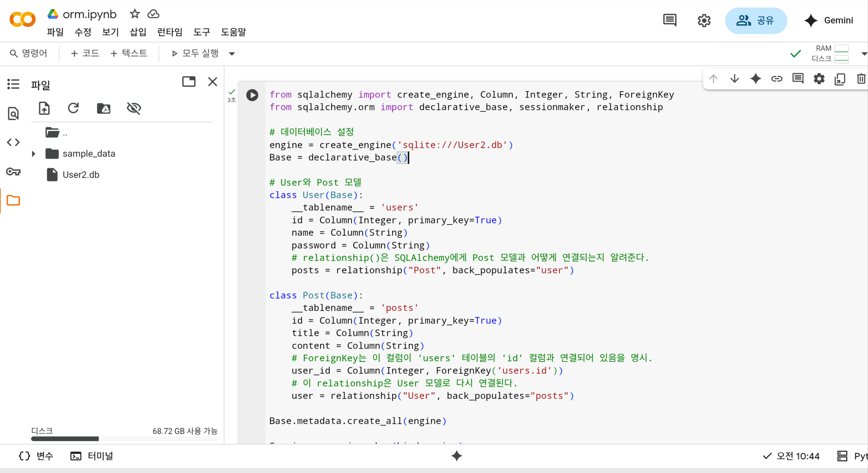This screenshot has height=473, width=868.
Task: Click the 공유 share button
Action: [x=756, y=21]
